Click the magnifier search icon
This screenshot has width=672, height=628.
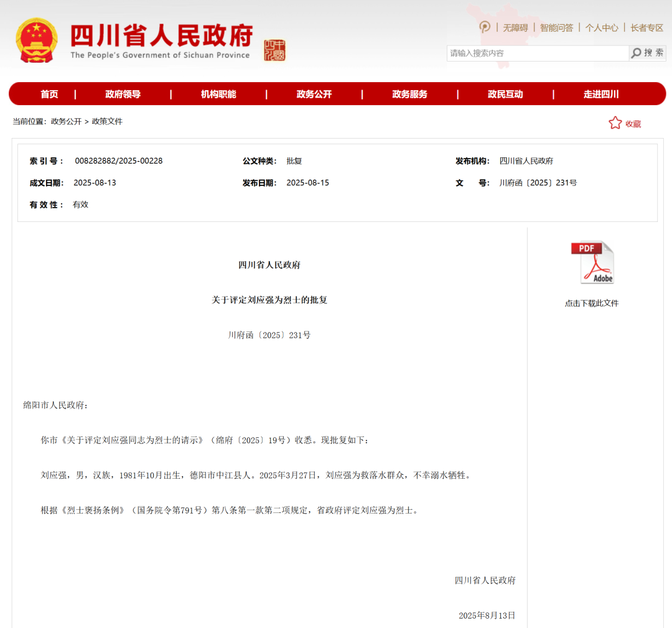point(636,53)
